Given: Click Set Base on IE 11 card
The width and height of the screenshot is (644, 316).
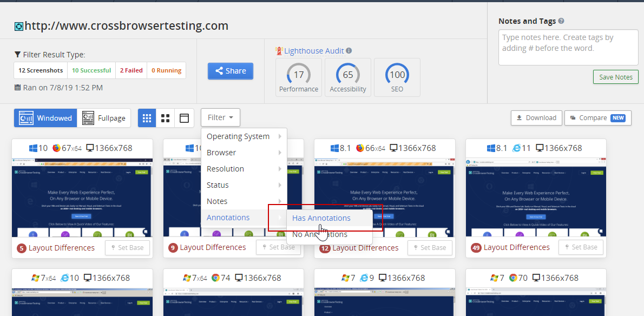Looking at the screenshot, I should 581,247.
